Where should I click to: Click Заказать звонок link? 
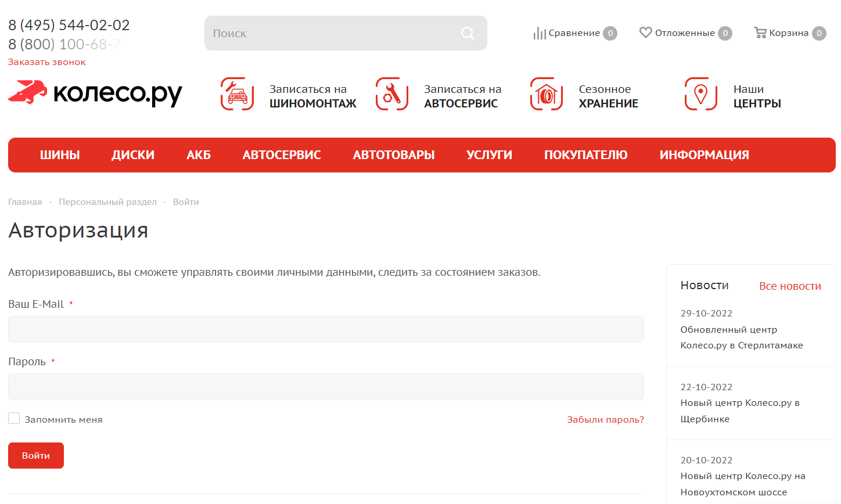46,62
